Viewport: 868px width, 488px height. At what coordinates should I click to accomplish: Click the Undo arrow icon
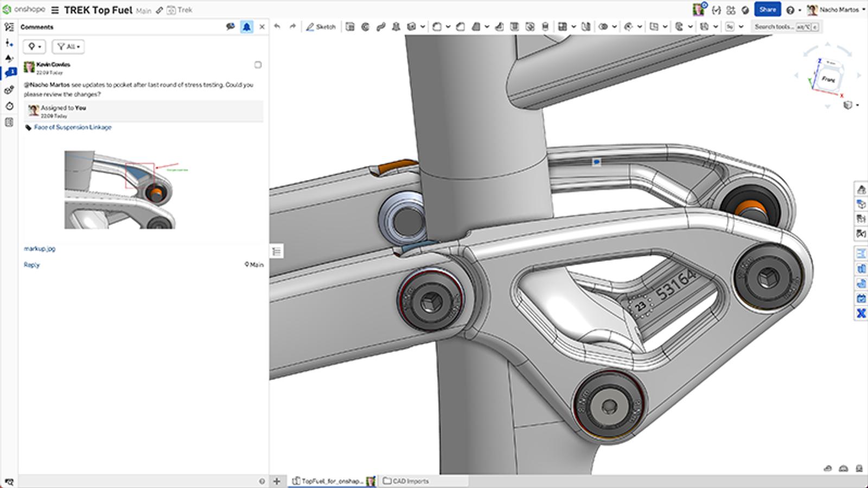pos(277,27)
